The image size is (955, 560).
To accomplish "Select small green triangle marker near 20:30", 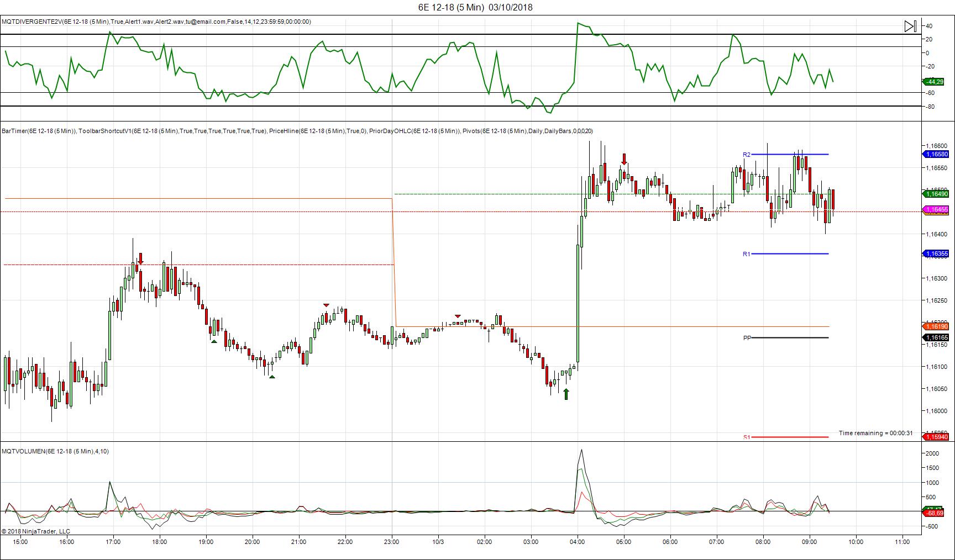I will coord(271,377).
